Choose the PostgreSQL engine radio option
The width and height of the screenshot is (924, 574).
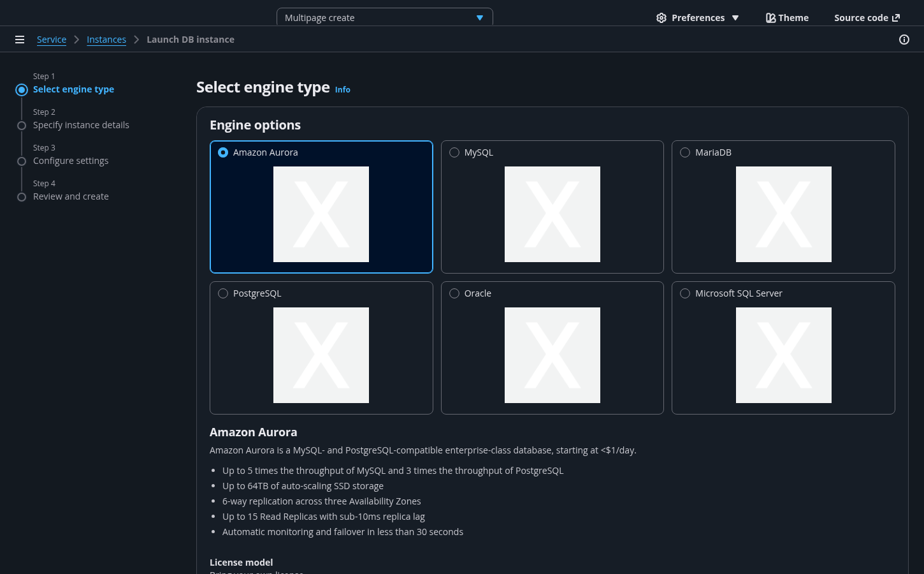(x=223, y=293)
